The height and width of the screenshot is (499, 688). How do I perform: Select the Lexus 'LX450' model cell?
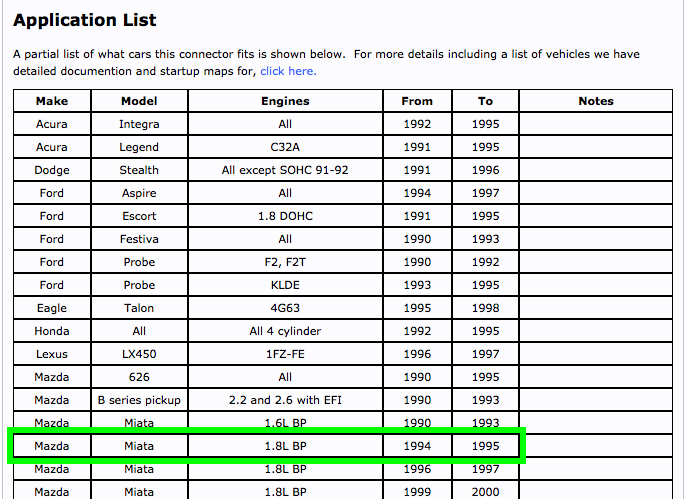click(x=139, y=354)
